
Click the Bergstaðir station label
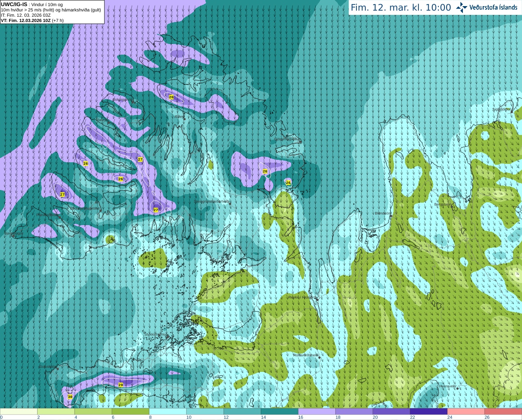click(443, 204)
